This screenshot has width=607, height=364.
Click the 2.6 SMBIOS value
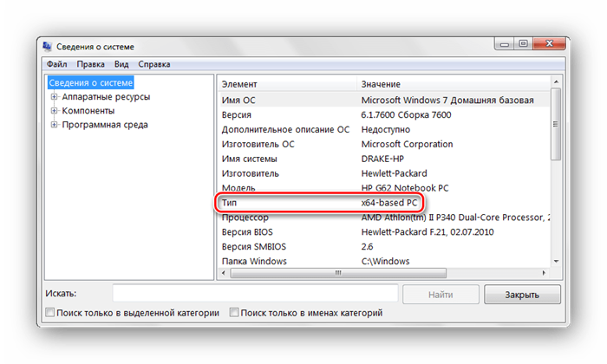[x=367, y=247]
